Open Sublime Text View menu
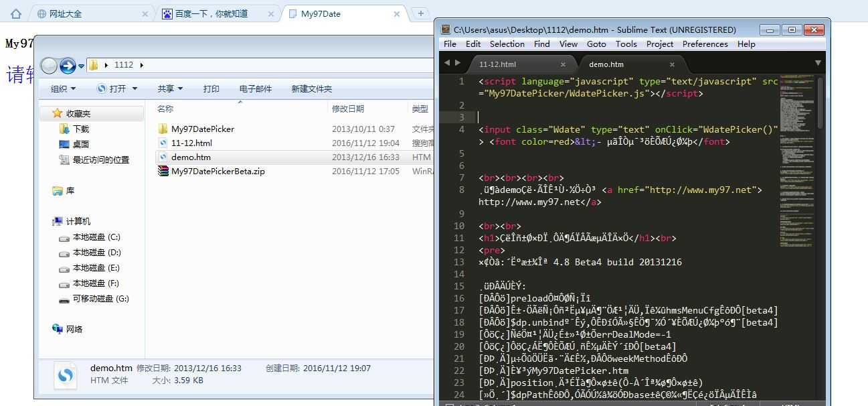868x406 pixels. pyautogui.click(x=568, y=44)
